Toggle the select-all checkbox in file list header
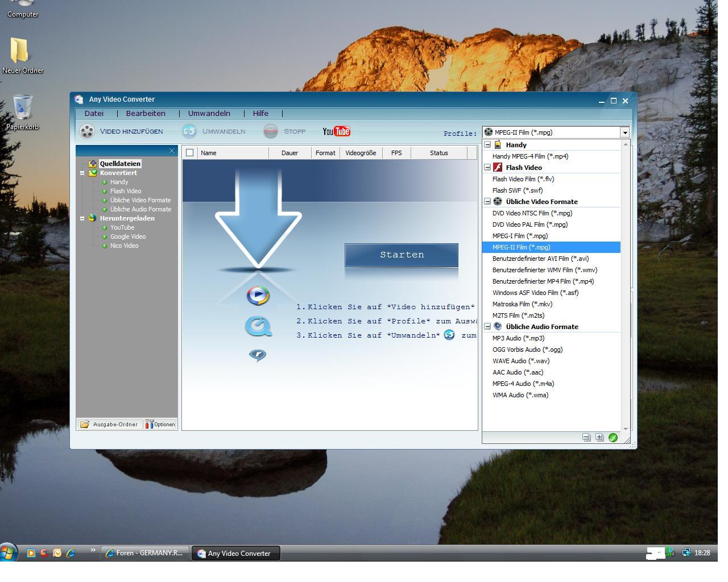This screenshot has height=582, width=728. [190, 153]
